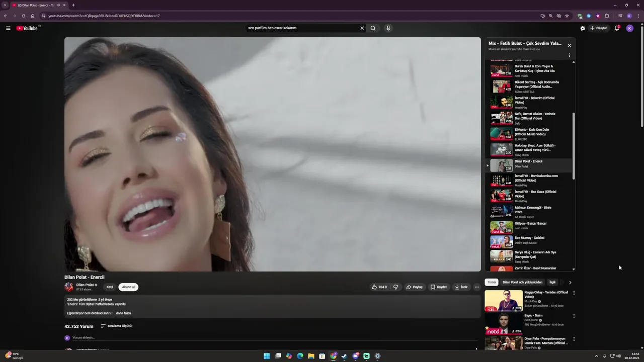This screenshot has height=362, width=644.
Task: Play Ece Mumay - Galaksi
Action: [530, 242]
